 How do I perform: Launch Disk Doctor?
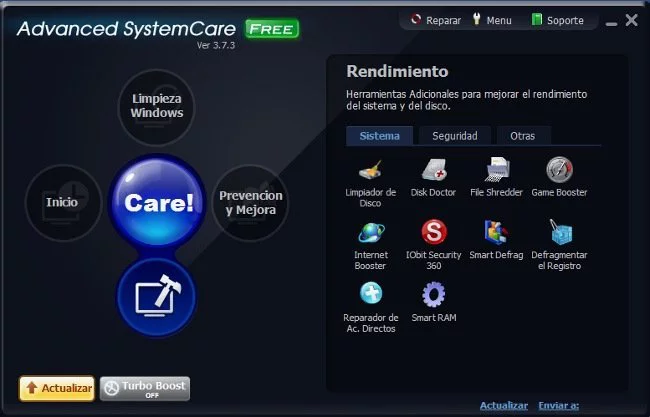[433, 172]
